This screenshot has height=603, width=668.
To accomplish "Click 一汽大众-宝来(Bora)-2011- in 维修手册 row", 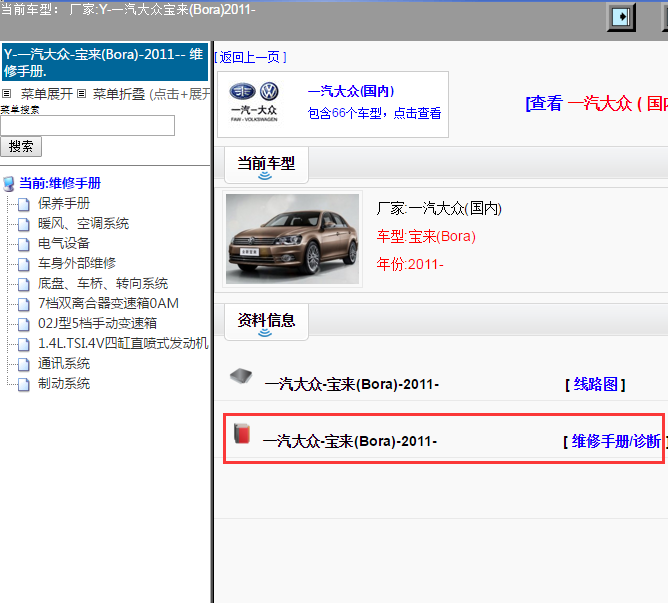I will click(x=350, y=441).
